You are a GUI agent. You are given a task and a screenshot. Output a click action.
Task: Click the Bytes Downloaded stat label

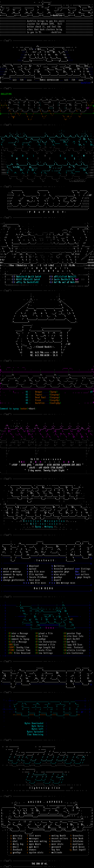34,723
